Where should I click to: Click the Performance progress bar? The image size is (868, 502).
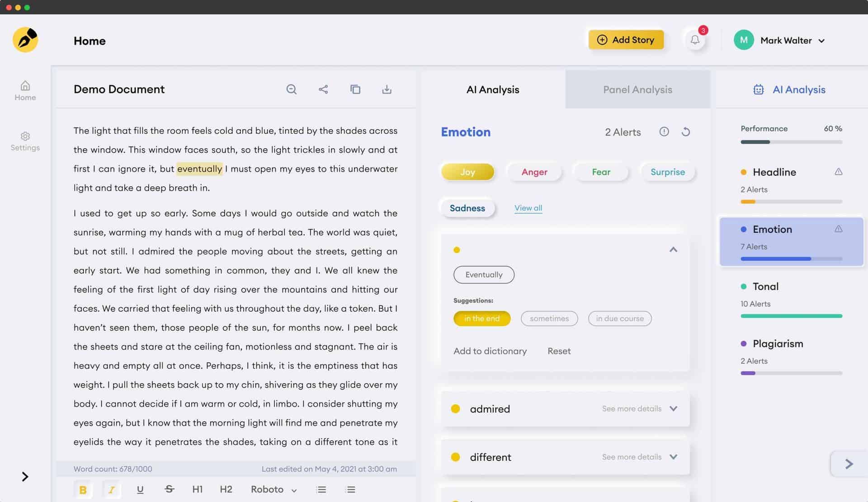click(x=791, y=142)
